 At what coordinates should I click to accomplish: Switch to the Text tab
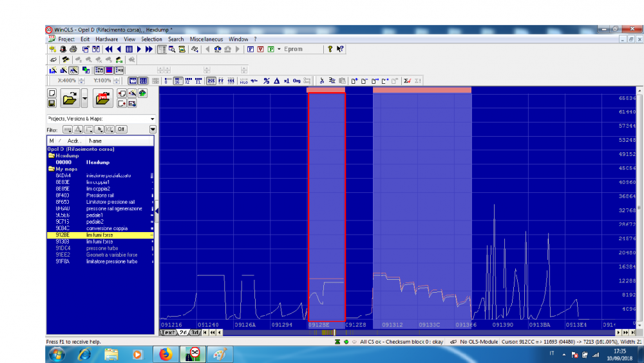click(167, 333)
